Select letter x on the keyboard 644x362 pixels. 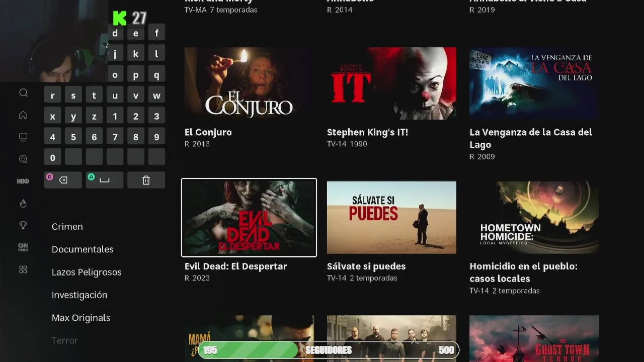[x=53, y=117]
